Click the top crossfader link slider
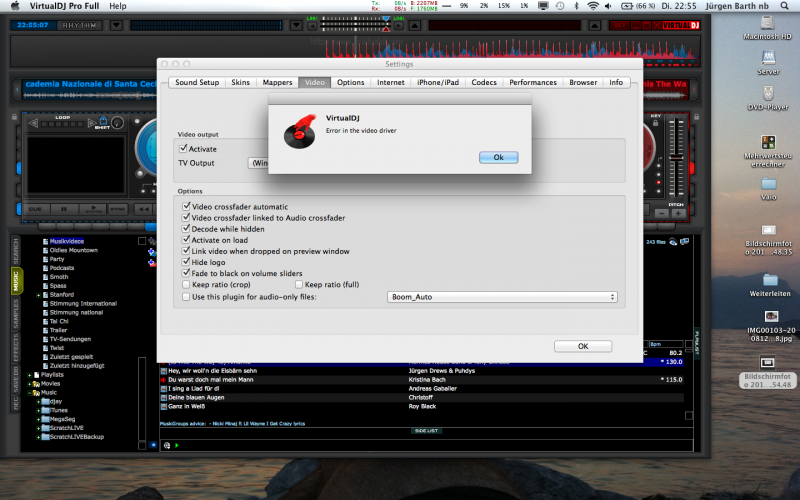 (355, 25)
